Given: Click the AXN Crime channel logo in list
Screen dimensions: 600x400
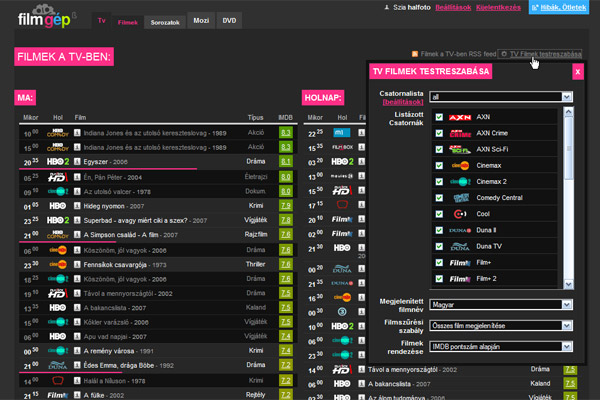Looking at the screenshot, I should pyautogui.click(x=459, y=133).
